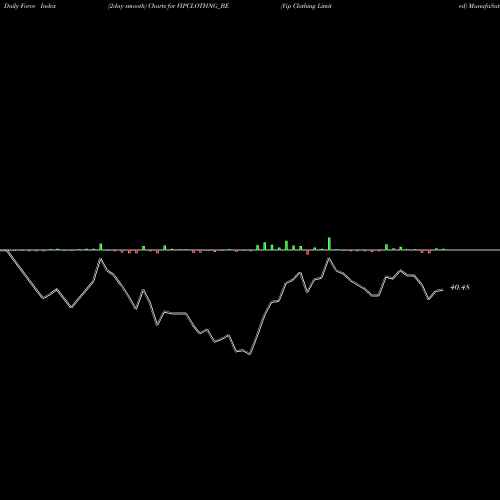Select the tallest green force index bar
The width and height of the screenshot is (500, 500).
tap(329, 244)
